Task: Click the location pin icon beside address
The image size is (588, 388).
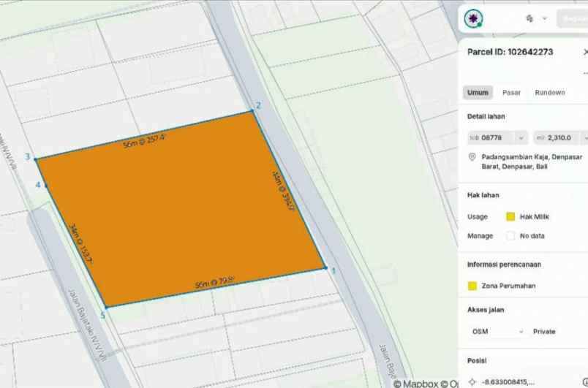Action: [472, 157]
